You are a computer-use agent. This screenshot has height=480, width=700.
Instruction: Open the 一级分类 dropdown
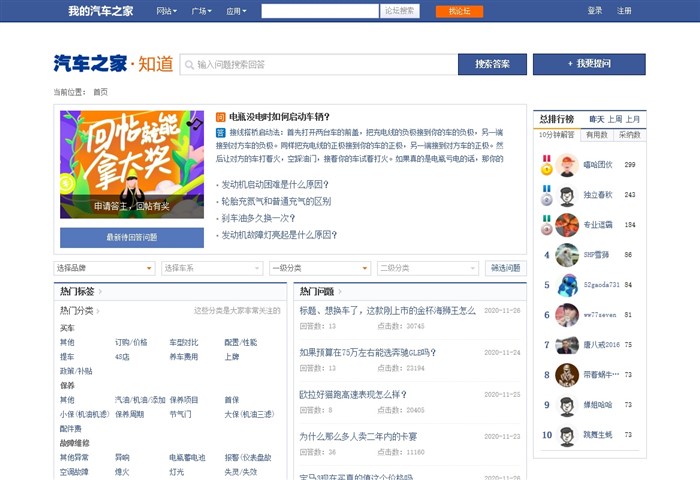click(320, 268)
